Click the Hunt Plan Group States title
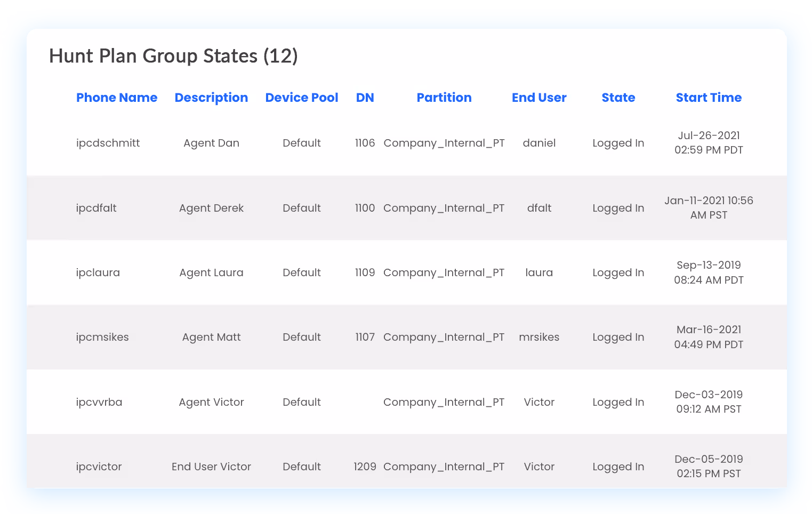812x514 pixels. coord(174,56)
